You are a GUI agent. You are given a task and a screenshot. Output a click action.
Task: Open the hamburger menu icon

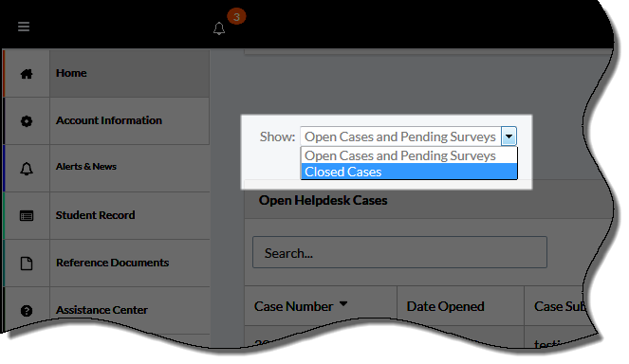point(24,27)
